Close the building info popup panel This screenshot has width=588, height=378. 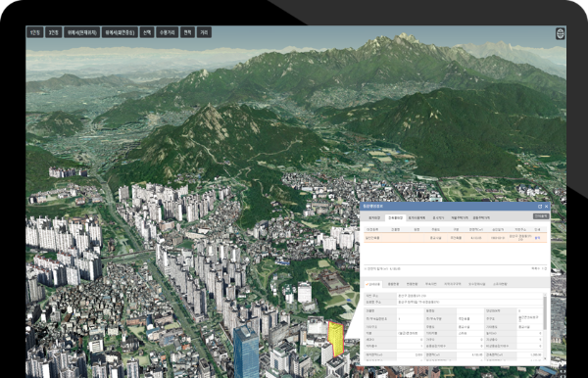point(547,207)
